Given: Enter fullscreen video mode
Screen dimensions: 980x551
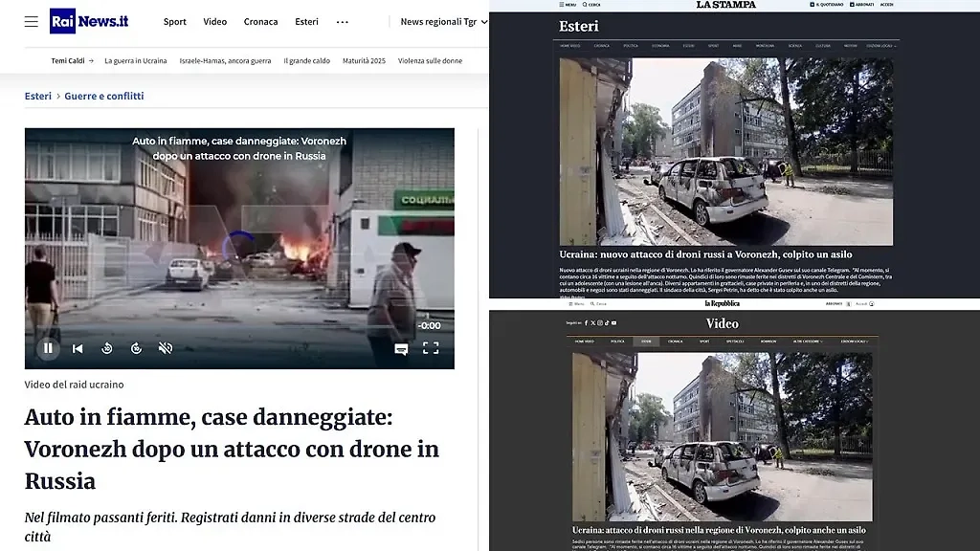Looking at the screenshot, I should point(431,348).
